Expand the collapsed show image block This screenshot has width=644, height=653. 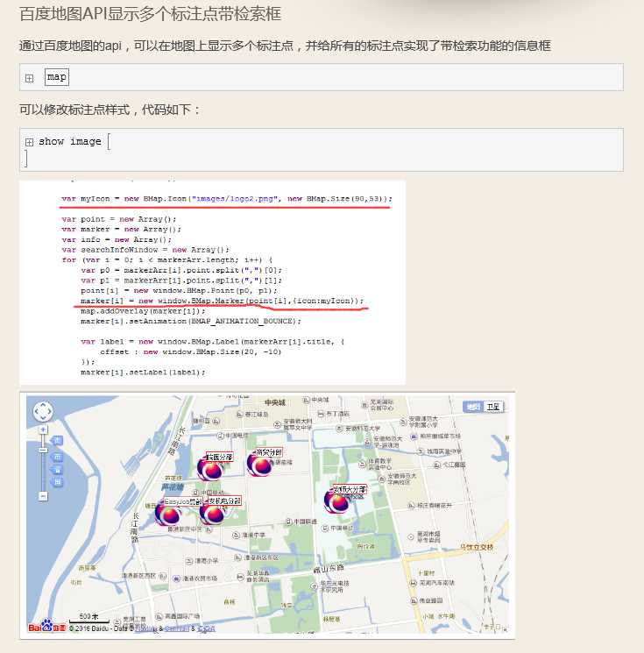[x=29, y=142]
